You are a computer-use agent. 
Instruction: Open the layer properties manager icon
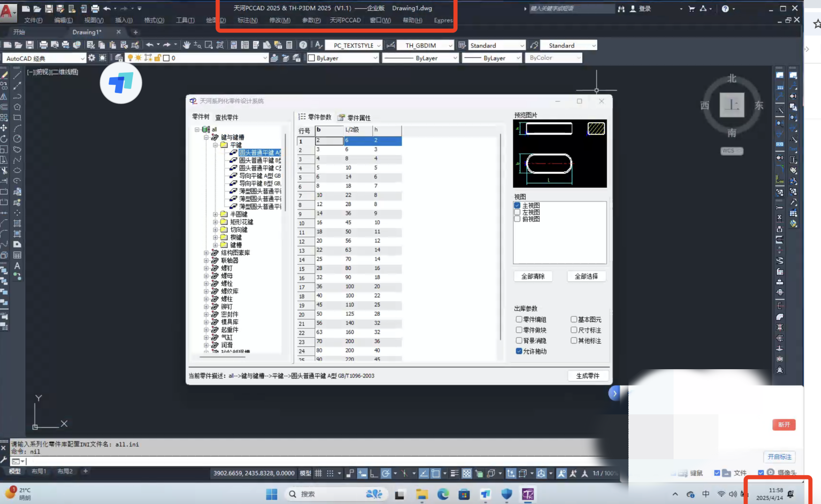[x=119, y=58]
